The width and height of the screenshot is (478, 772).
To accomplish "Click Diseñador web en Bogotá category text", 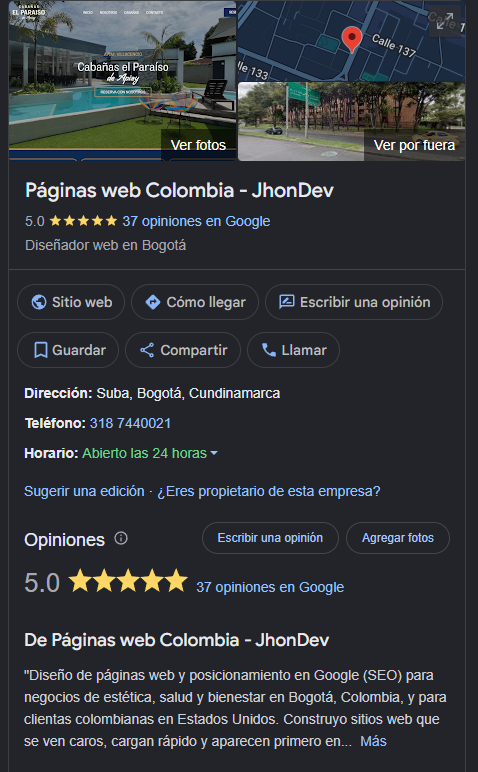I will tap(105, 245).
